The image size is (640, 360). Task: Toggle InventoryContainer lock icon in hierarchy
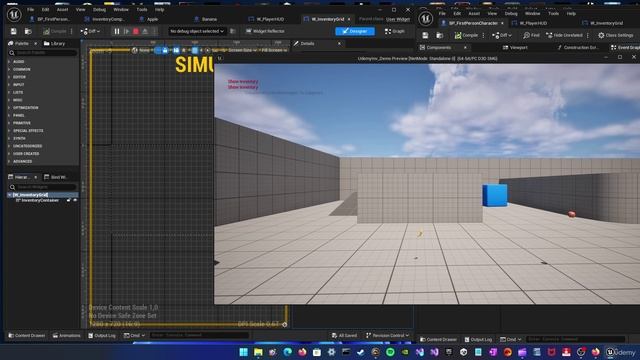69,200
